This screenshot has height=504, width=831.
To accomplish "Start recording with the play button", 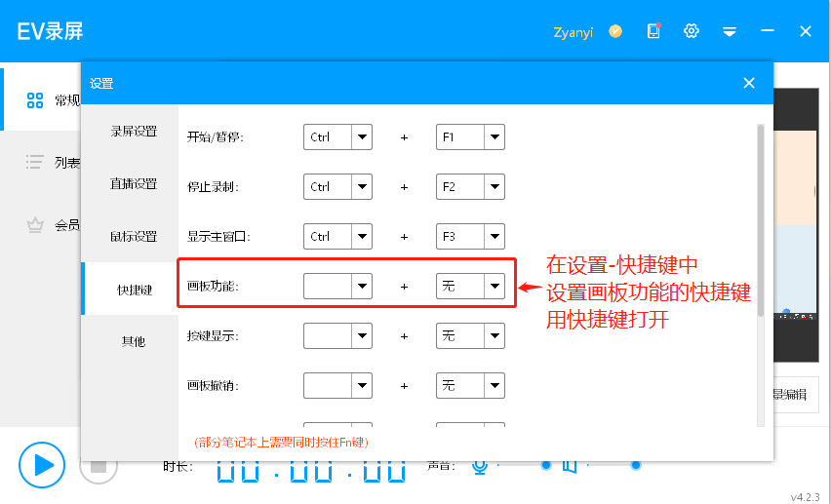I will [x=42, y=465].
